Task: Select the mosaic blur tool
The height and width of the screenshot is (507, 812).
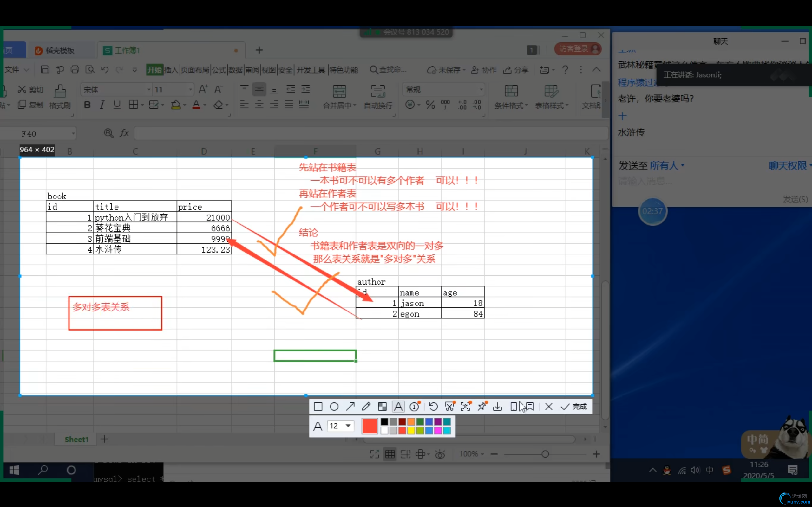Action: click(x=382, y=407)
